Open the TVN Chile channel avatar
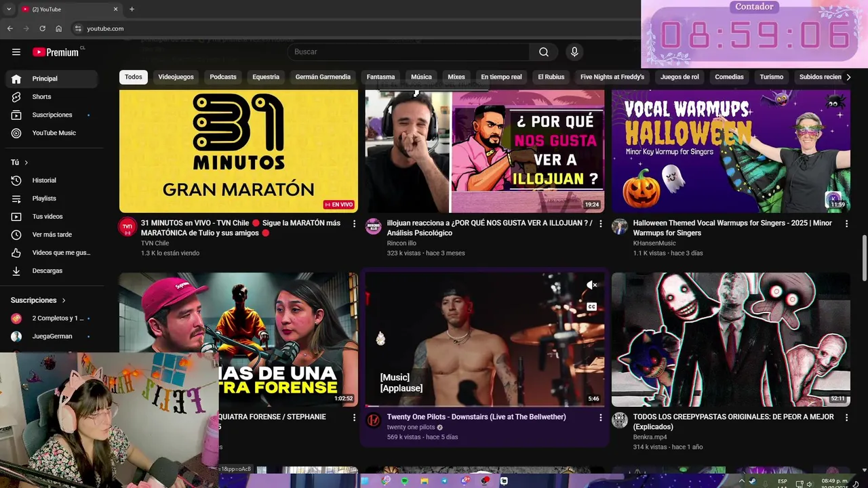868x488 pixels. (127, 226)
